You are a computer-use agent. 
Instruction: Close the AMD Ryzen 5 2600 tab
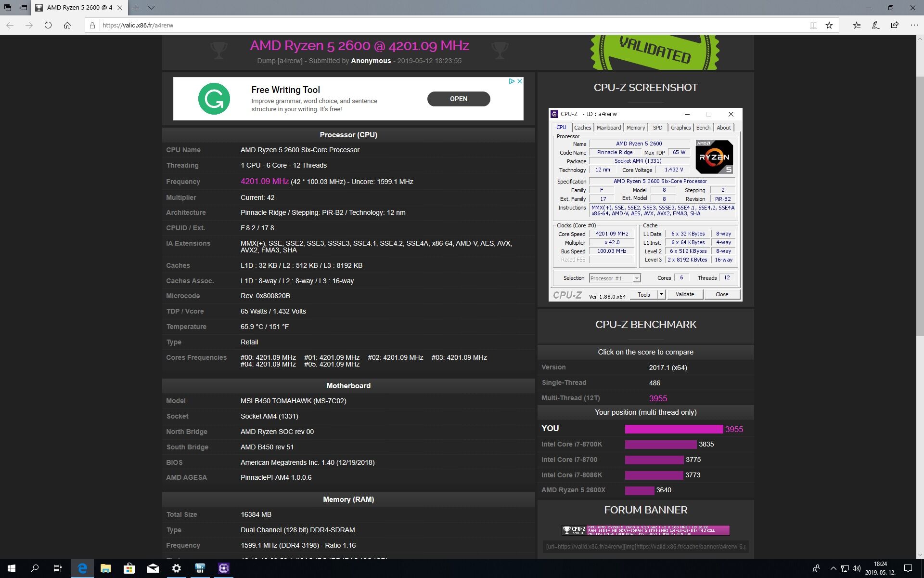120,8
